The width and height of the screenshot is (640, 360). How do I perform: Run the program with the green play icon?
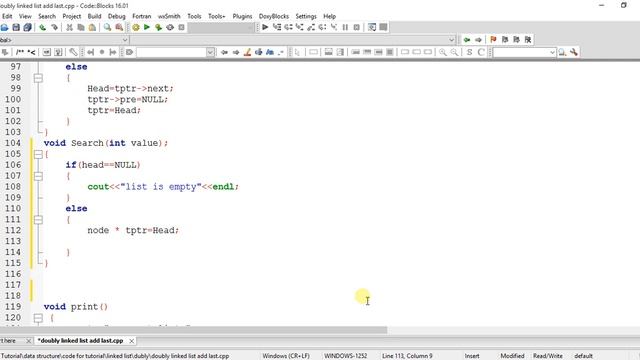coord(147,27)
